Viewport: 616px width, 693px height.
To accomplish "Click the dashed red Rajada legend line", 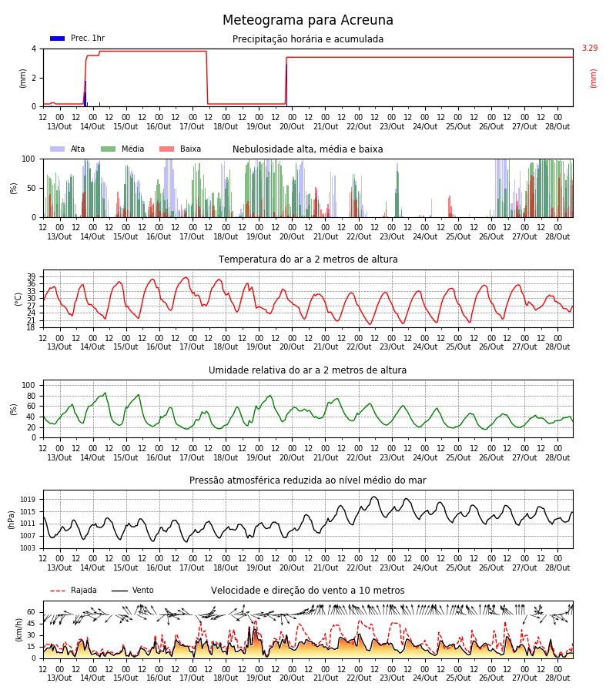I will (58, 591).
